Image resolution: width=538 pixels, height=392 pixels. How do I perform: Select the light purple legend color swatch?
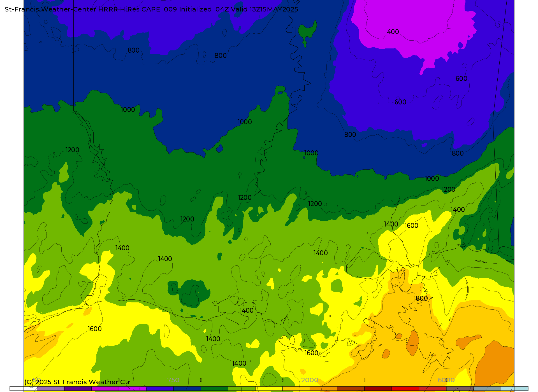50,389
